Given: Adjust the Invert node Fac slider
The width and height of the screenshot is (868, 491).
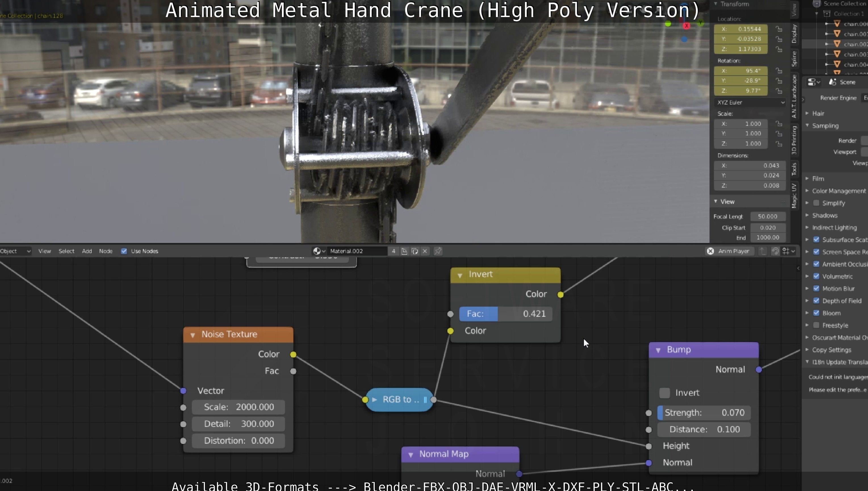Looking at the screenshot, I should pos(505,314).
